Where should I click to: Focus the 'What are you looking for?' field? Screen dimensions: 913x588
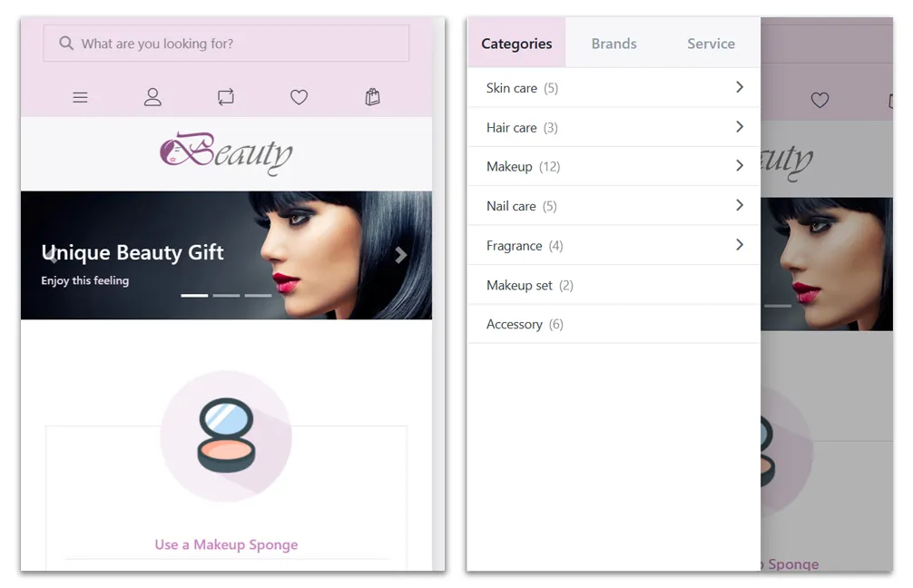pyautogui.click(x=226, y=43)
